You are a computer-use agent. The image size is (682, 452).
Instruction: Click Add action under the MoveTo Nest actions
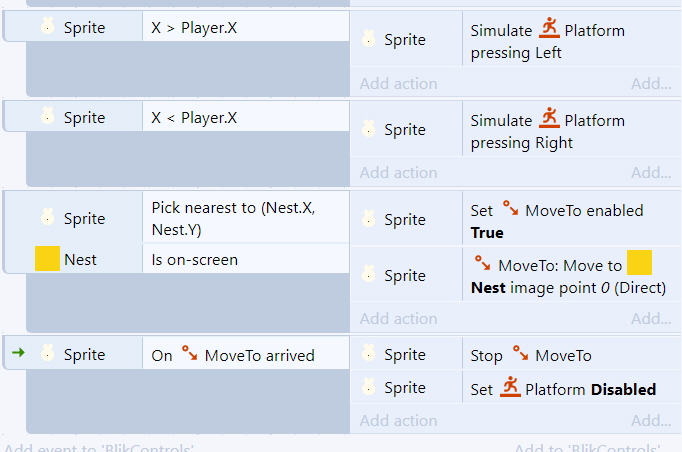coord(398,319)
